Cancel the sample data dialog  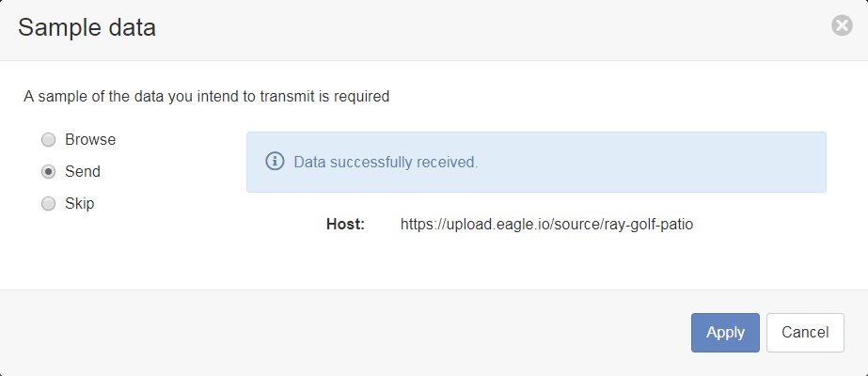(x=805, y=333)
